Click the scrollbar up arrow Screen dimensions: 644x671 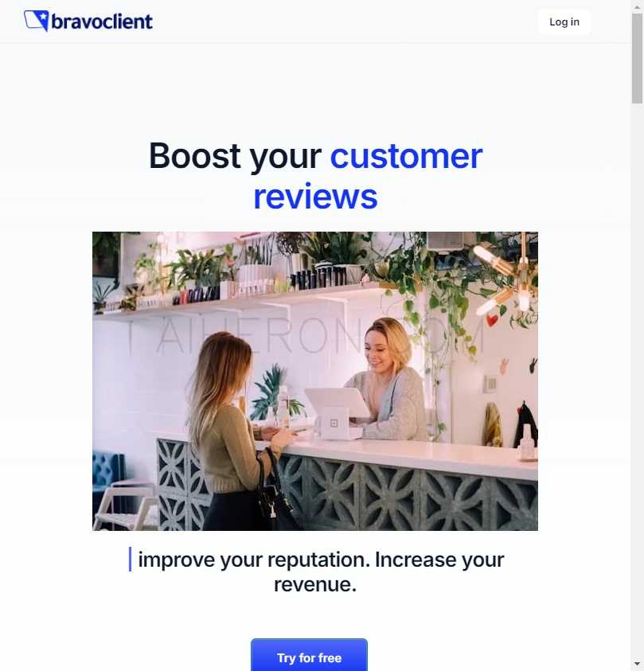637,6
